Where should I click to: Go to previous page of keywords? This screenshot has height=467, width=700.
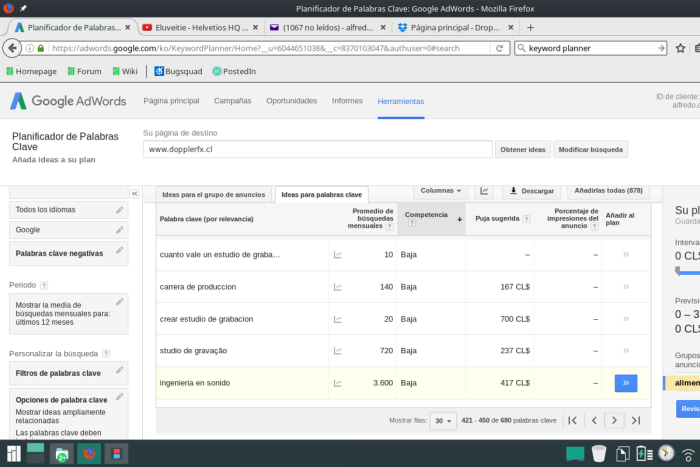(594, 420)
